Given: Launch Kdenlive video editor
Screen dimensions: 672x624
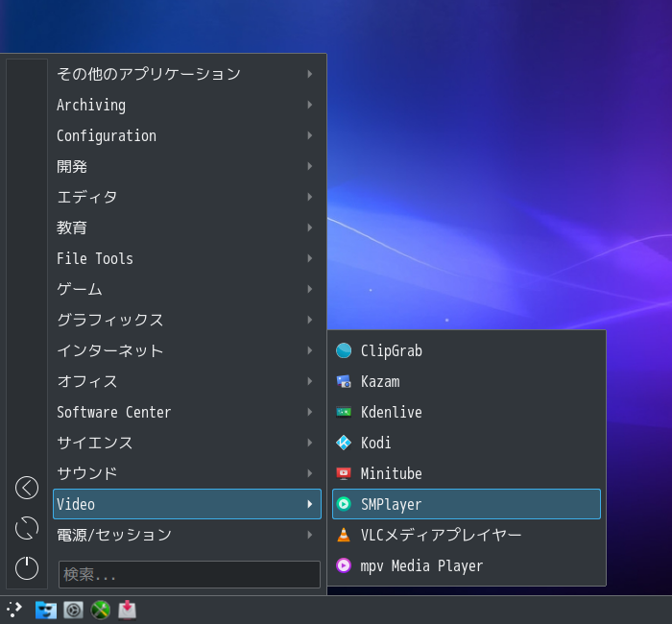Looking at the screenshot, I should click(467, 412).
